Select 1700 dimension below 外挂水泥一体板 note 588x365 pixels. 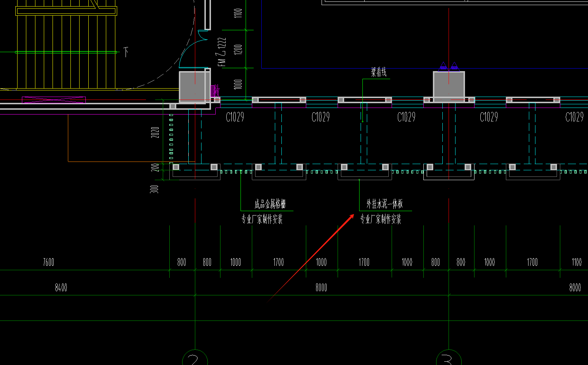pyautogui.click(x=364, y=262)
